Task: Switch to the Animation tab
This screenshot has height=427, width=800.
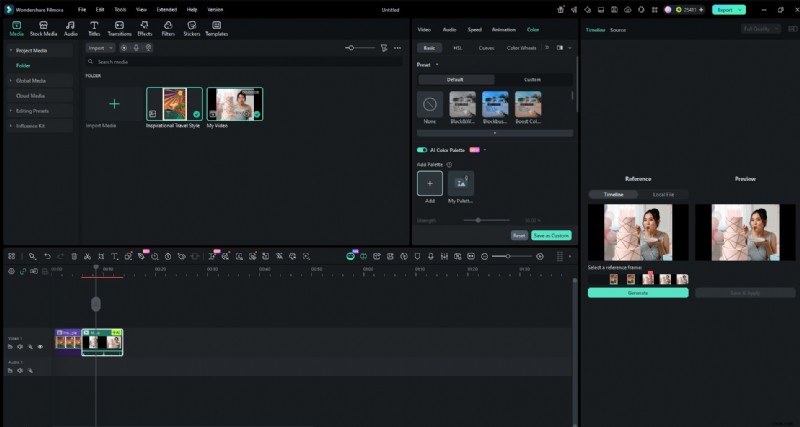Action: (504, 30)
